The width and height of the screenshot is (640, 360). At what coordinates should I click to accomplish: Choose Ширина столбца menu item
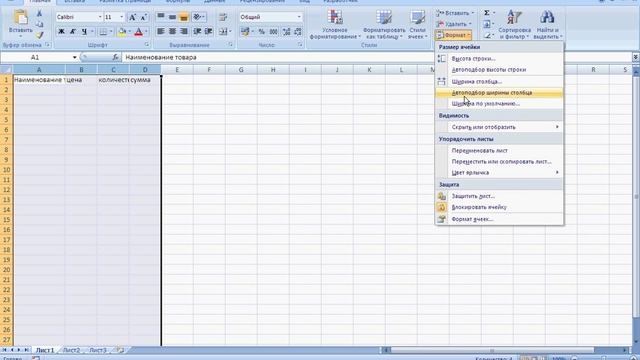pyautogui.click(x=500, y=82)
